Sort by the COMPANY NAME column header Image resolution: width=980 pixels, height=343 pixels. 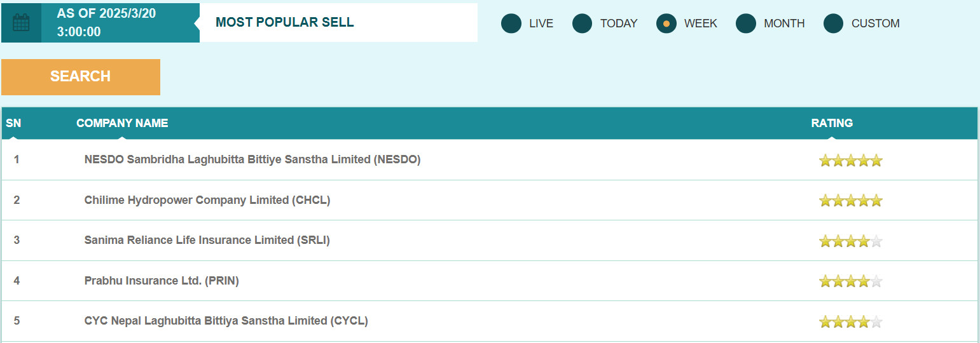coord(122,123)
